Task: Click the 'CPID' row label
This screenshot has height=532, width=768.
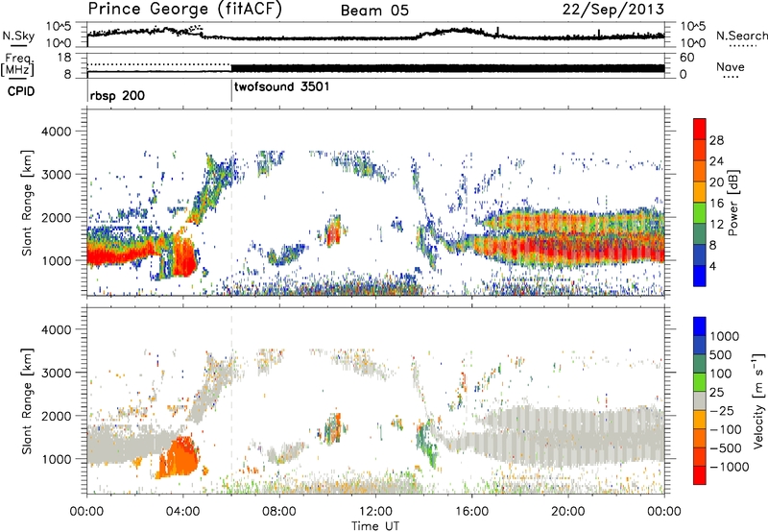Action: point(21,91)
